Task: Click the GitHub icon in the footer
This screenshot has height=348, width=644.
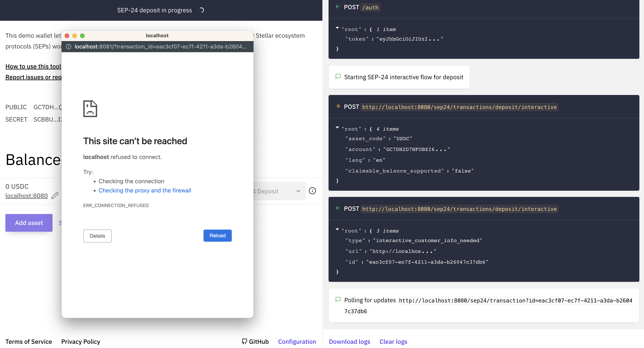Action: [244, 341]
